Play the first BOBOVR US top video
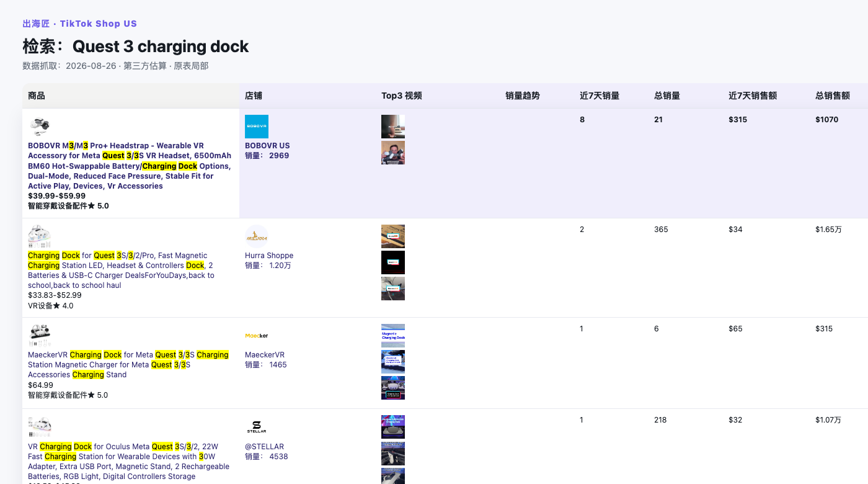 click(393, 127)
